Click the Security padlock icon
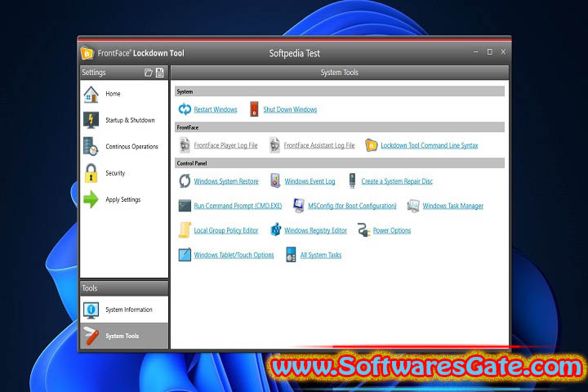 [x=91, y=173]
